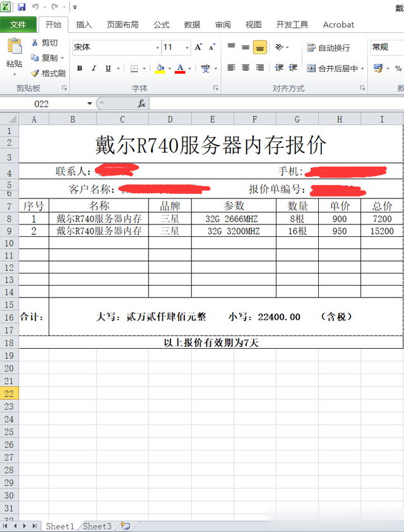Viewport: 404px width, 532px height.
Task: Switch to the 视图 (View) tab
Action: tap(254, 25)
